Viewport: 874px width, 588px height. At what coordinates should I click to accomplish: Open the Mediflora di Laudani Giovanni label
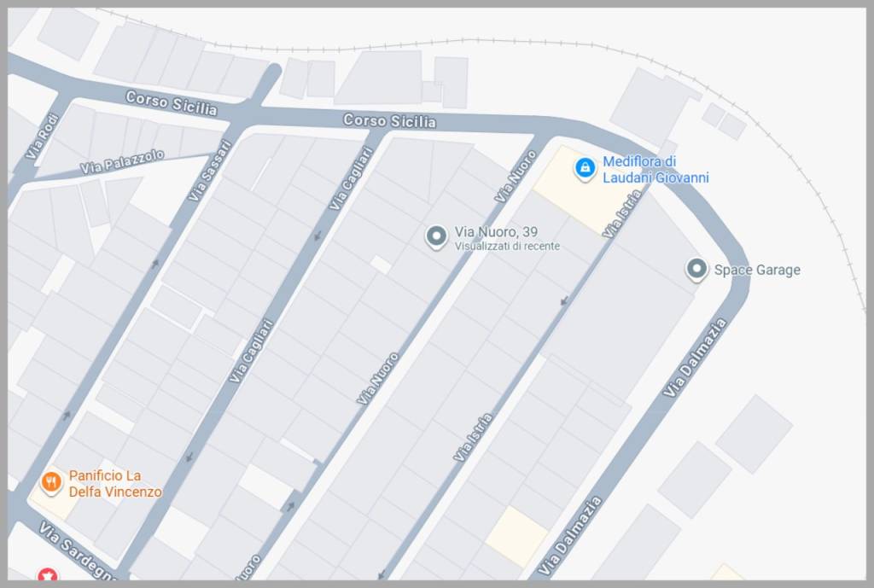click(x=655, y=170)
